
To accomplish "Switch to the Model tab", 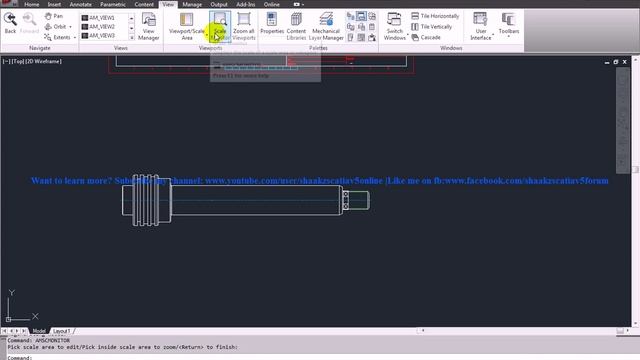I will (x=39, y=331).
